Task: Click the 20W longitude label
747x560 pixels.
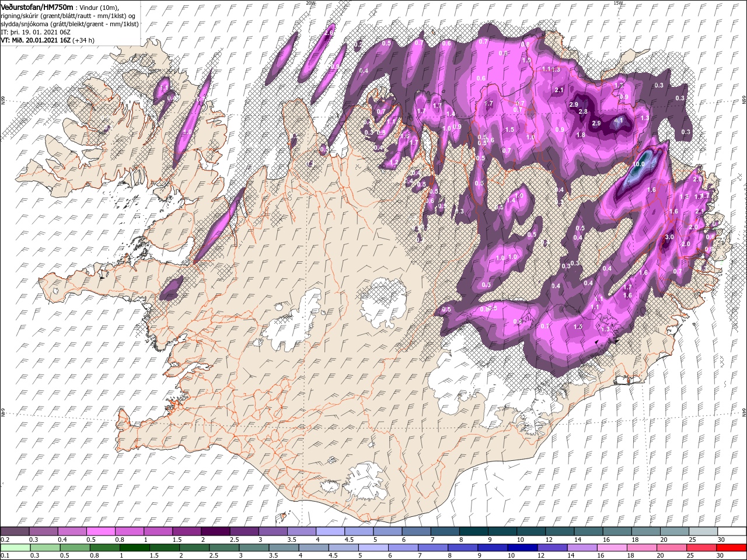Action: (x=310, y=3)
